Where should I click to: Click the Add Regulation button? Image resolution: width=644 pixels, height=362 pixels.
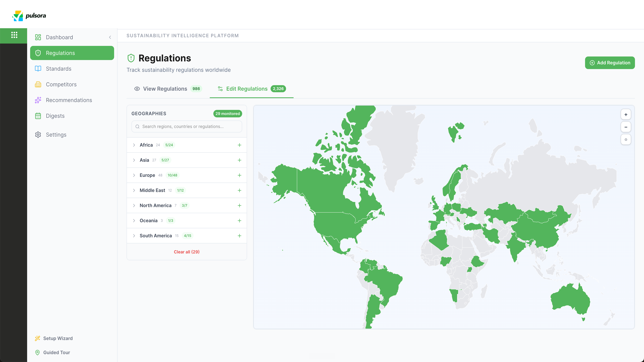[610, 63]
